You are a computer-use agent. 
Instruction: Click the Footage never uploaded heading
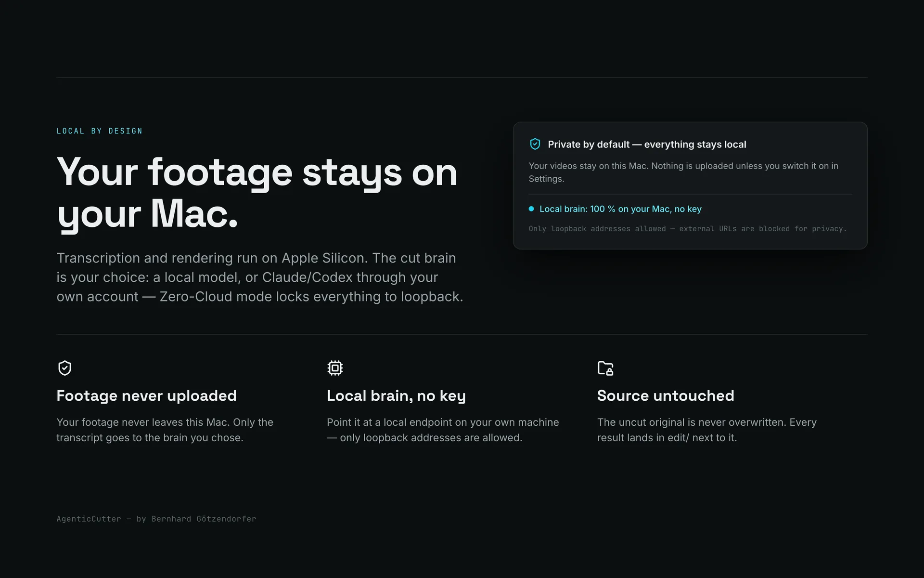(x=147, y=396)
